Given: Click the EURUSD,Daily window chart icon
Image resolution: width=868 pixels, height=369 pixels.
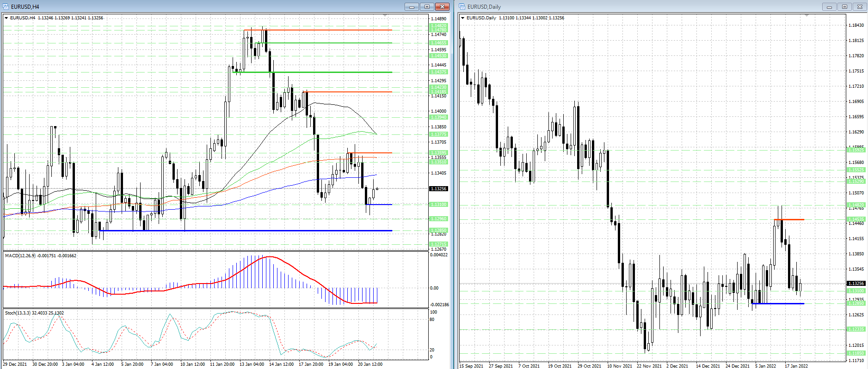Looking at the screenshot, I should click(x=462, y=6).
